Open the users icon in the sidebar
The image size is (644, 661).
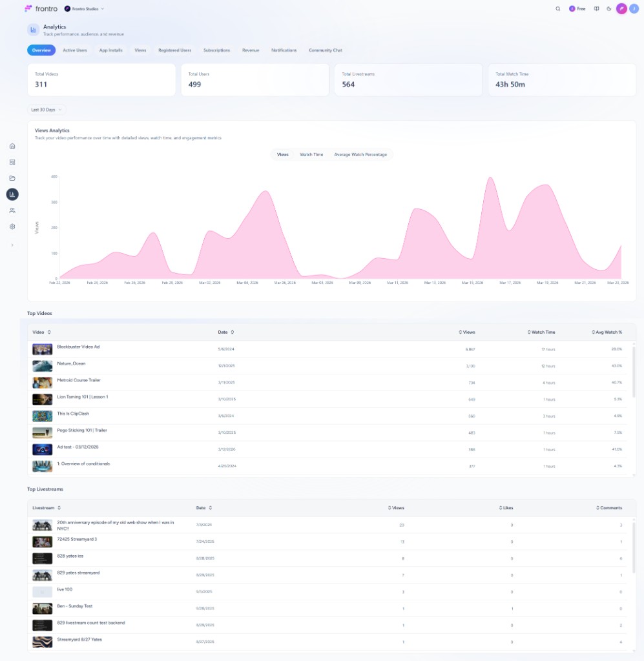(12, 210)
